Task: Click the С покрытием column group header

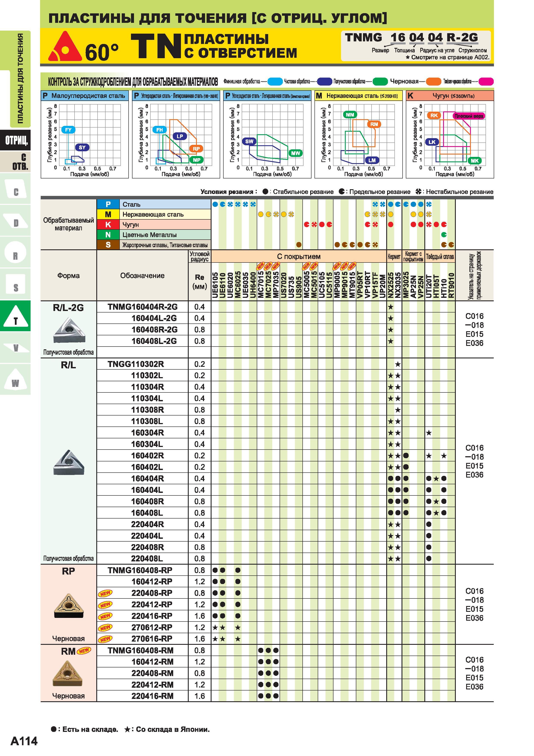Action: (x=299, y=256)
